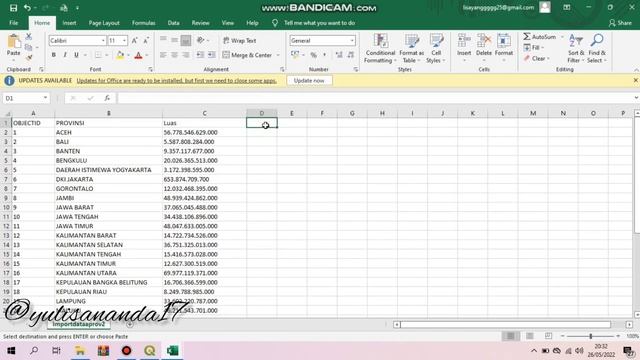The image size is (640, 360).
Task: Apply the Percent style
Action: 313,55
